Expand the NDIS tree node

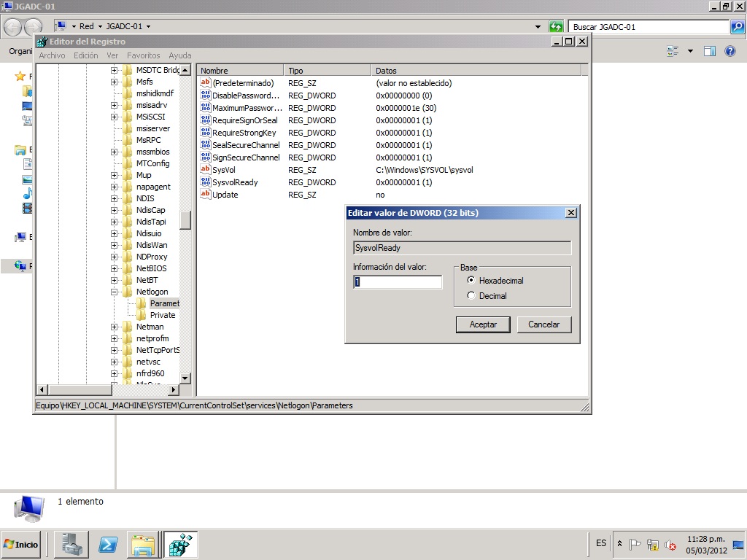pos(114,198)
